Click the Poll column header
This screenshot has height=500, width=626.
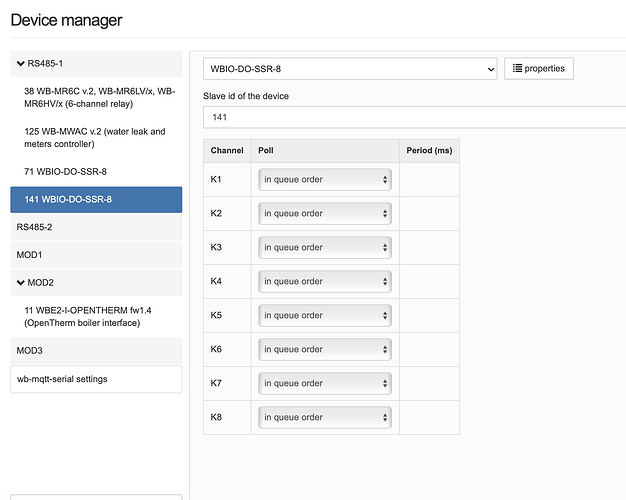[x=325, y=151]
